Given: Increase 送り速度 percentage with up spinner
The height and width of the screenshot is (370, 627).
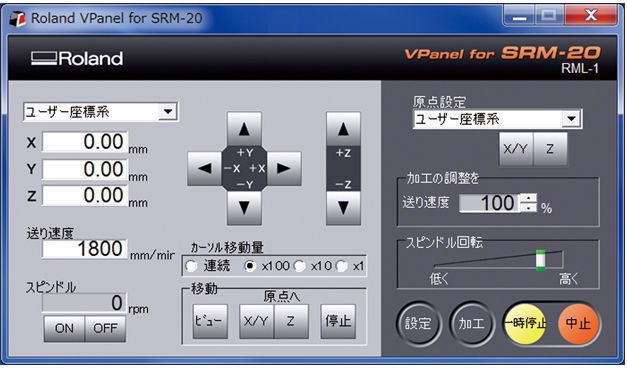Looking at the screenshot, I should click(x=529, y=198).
